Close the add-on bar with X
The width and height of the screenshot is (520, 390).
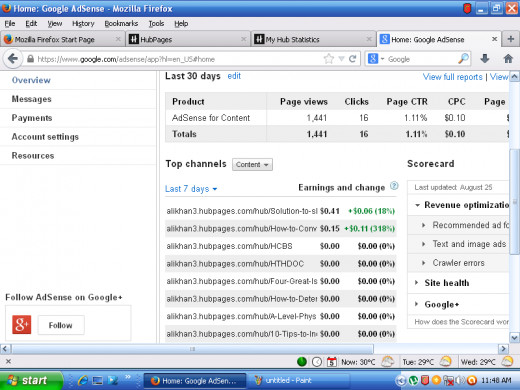coord(8,361)
